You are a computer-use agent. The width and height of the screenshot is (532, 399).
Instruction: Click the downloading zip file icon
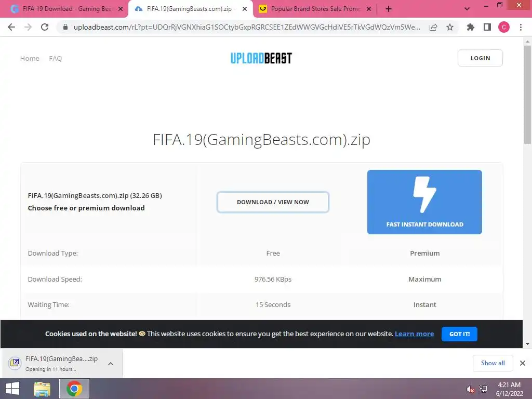[x=15, y=363]
